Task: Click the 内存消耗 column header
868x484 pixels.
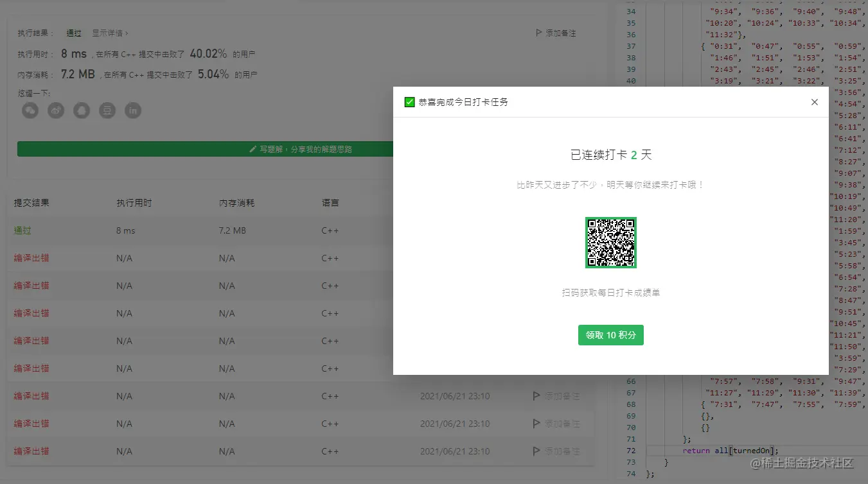Action: point(237,203)
